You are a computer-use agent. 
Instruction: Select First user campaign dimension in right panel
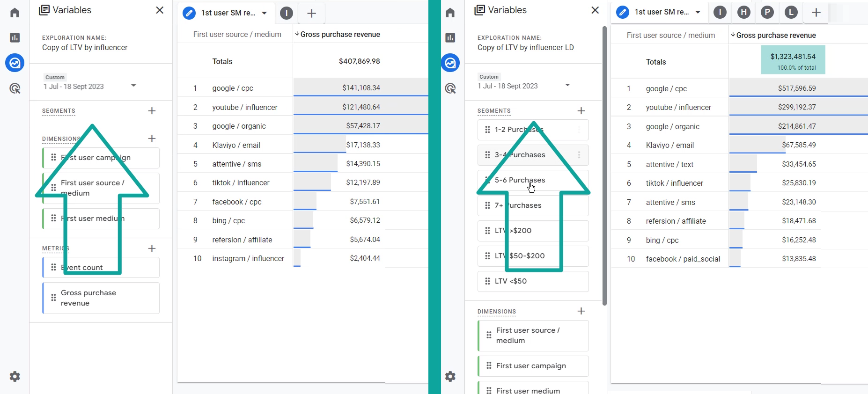[533, 366]
